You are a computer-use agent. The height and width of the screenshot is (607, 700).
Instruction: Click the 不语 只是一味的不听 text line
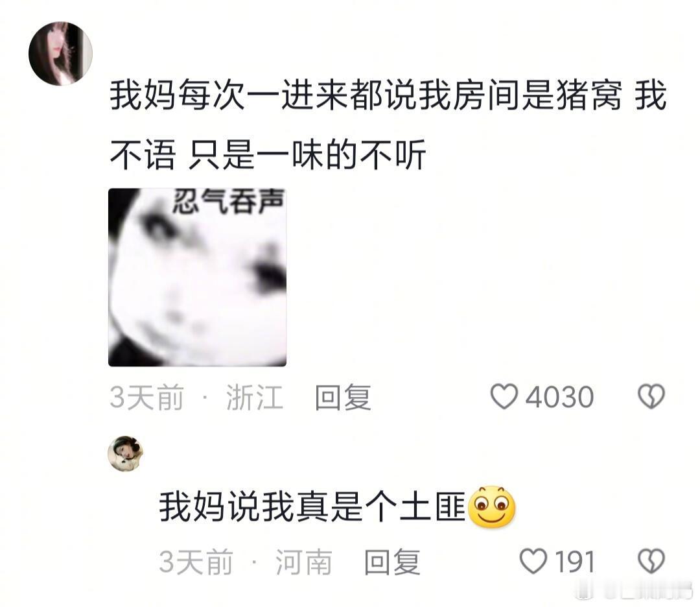point(268,154)
